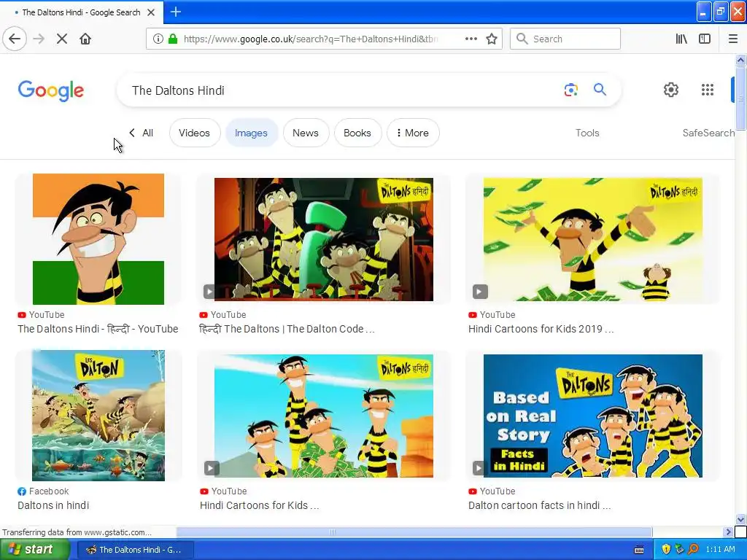Close The Daltons Hindi - Google Search tab

coord(151,12)
